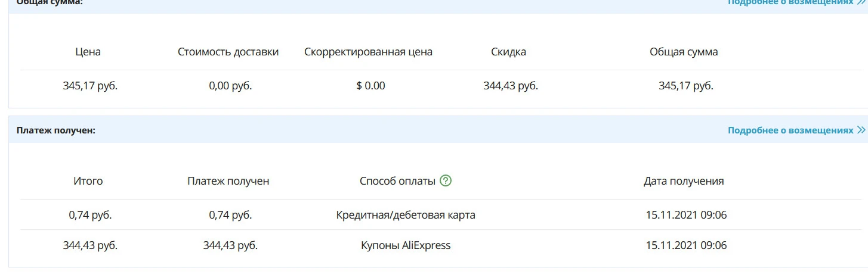This screenshot has height=274, width=868.
Task: Click the Скорректированная цена column header
Action: tap(368, 52)
